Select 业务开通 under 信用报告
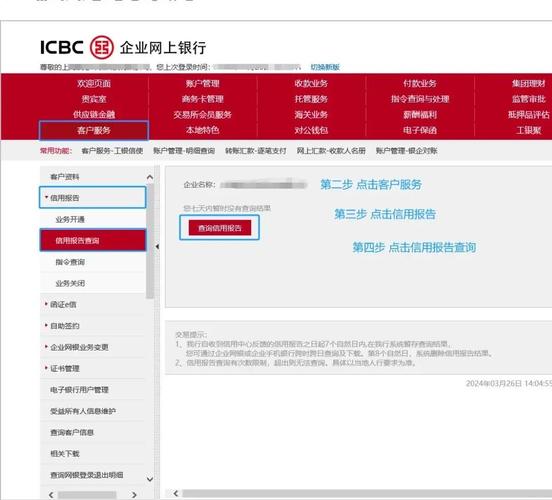 [70, 219]
